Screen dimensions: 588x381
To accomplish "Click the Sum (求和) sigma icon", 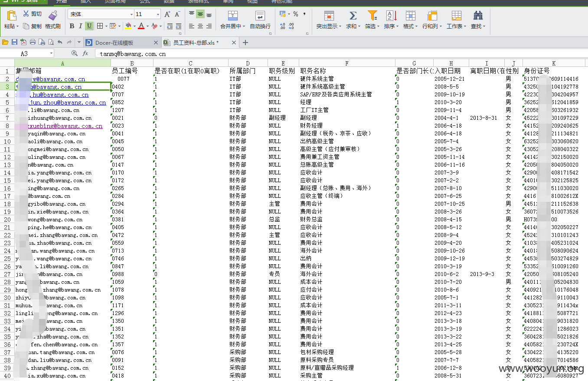I will [353, 16].
